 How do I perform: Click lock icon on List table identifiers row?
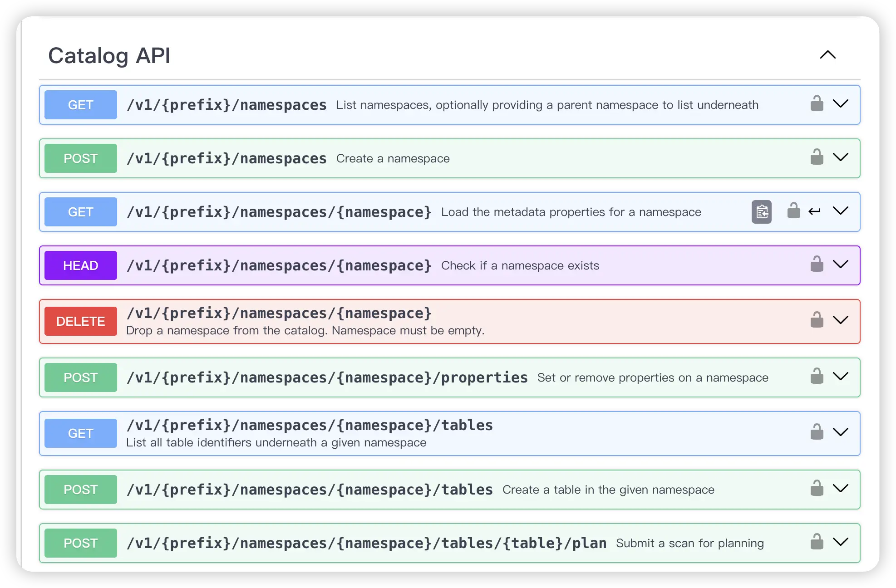817,432
